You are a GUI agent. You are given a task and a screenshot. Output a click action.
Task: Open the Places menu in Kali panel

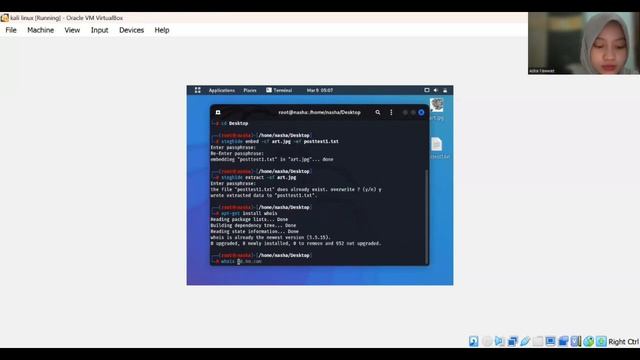coord(250,90)
